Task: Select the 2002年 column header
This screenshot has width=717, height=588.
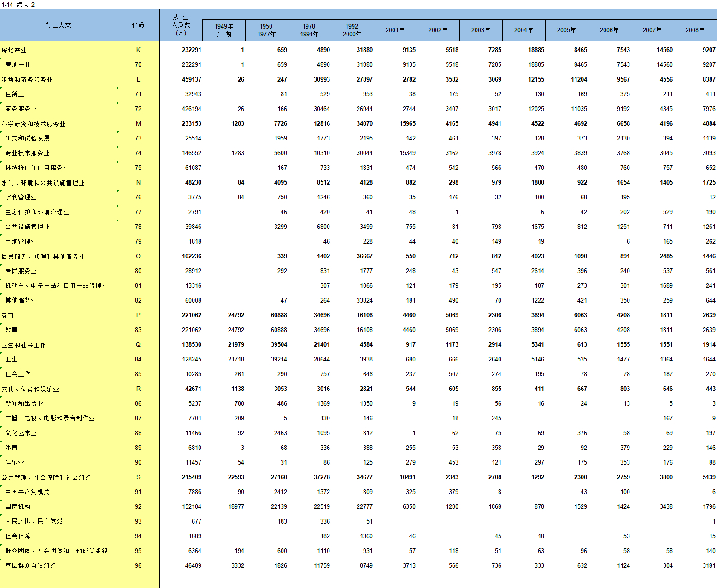Action: pos(438,30)
